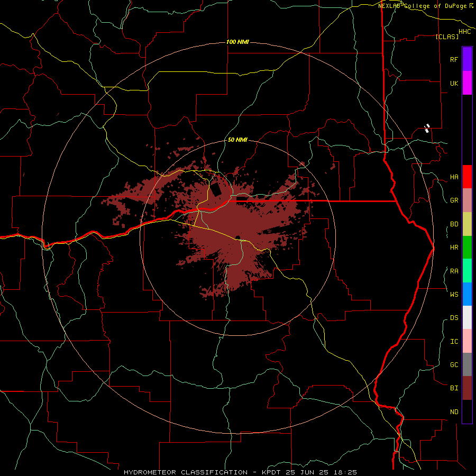Click the [CLAS] units label
The width and height of the screenshot is (476, 476).
[447, 36]
